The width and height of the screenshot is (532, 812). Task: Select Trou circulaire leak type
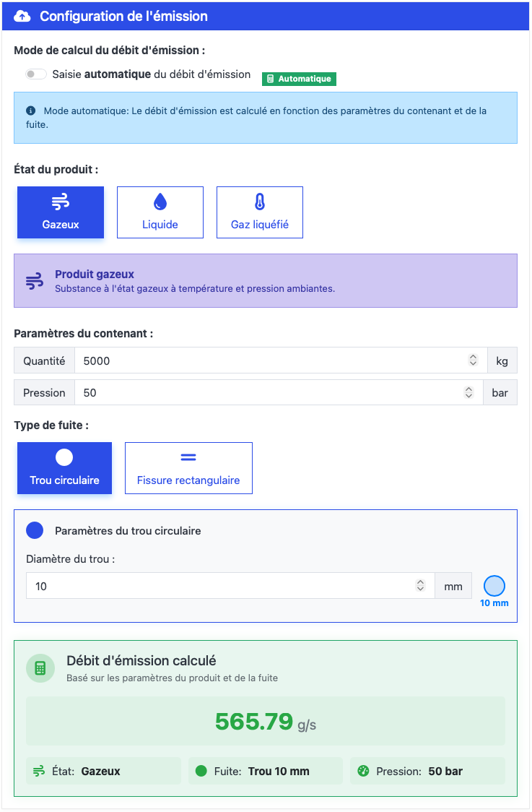click(x=64, y=468)
